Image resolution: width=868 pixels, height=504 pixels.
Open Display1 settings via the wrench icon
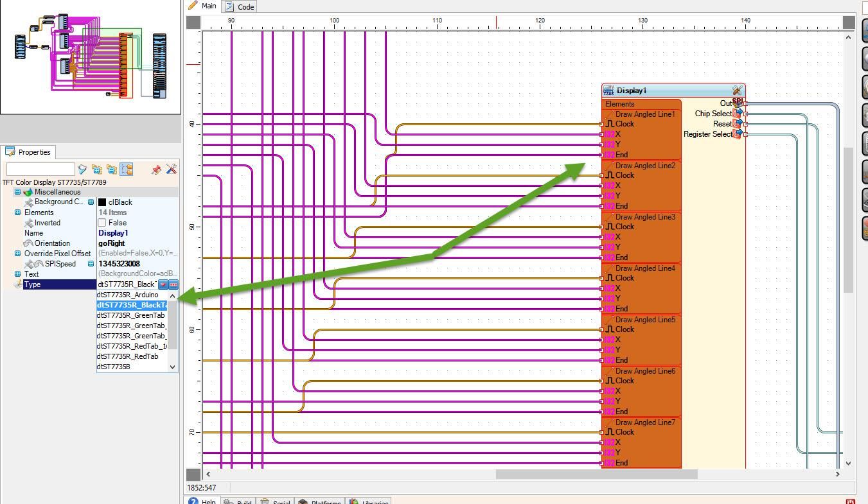tap(737, 90)
